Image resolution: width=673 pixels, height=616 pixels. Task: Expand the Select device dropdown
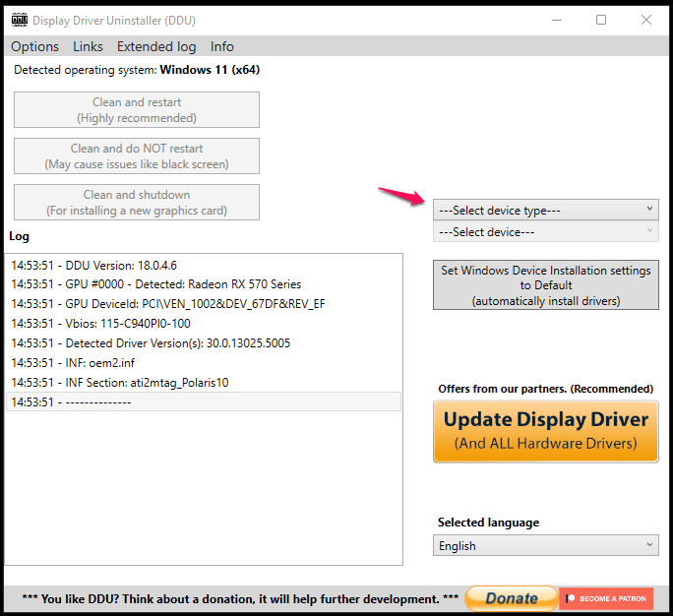[545, 232]
